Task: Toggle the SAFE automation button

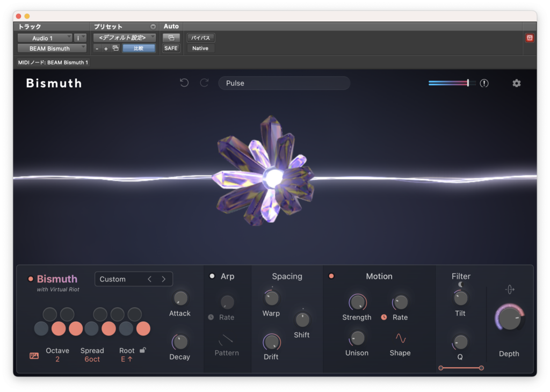Action: (171, 48)
